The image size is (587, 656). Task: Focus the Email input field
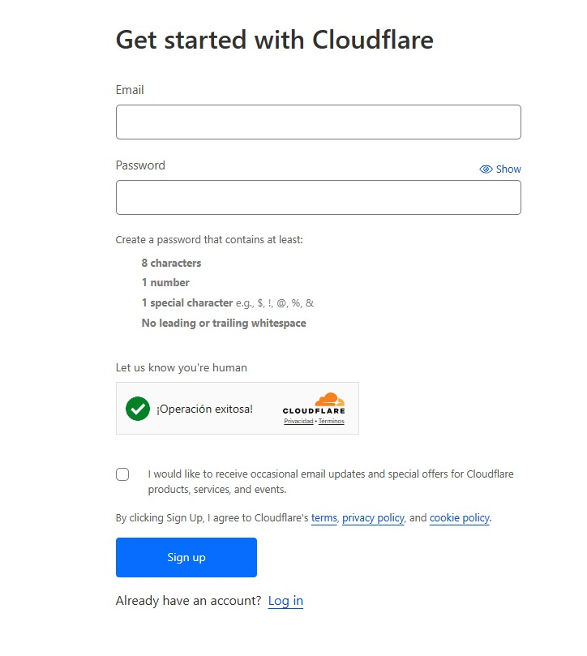coord(318,122)
